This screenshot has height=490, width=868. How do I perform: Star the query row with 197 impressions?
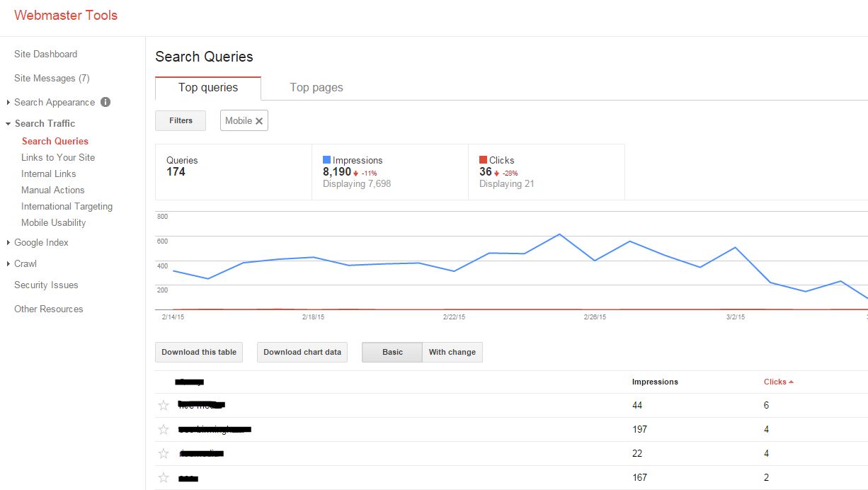coord(164,430)
